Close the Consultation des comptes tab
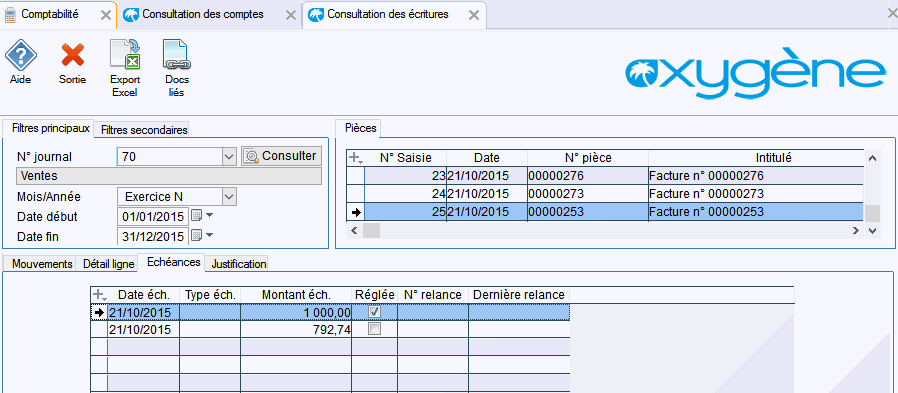 (291, 15)
